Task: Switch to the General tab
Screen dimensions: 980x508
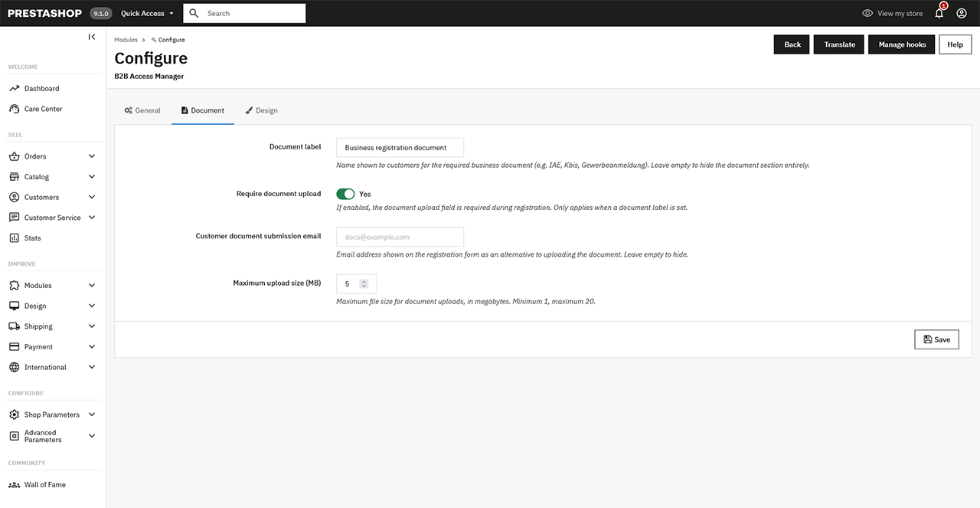Action: tap(142, 110)
